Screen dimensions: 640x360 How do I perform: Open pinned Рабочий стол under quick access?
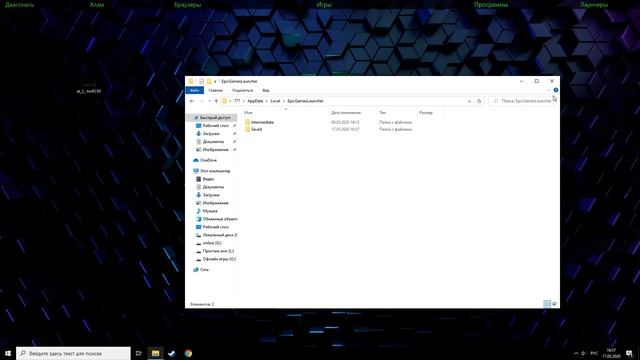pyautogui.click(x=215, y=126)
